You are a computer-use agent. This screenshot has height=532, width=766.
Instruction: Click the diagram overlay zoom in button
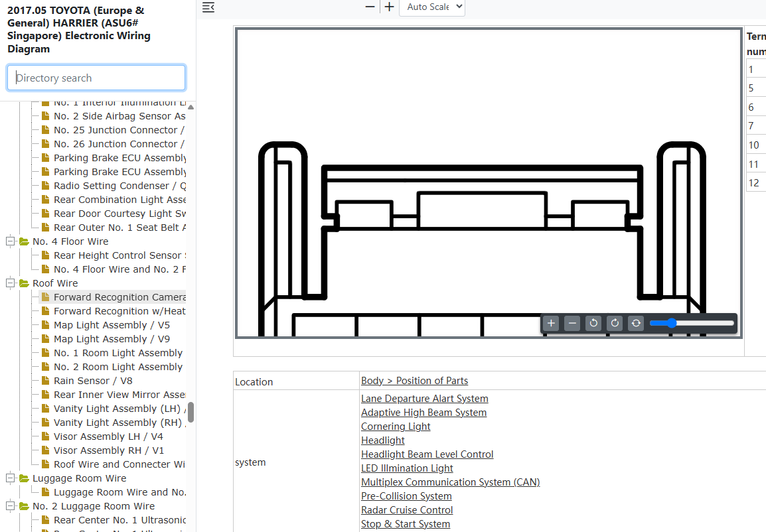tap(551, 323)
